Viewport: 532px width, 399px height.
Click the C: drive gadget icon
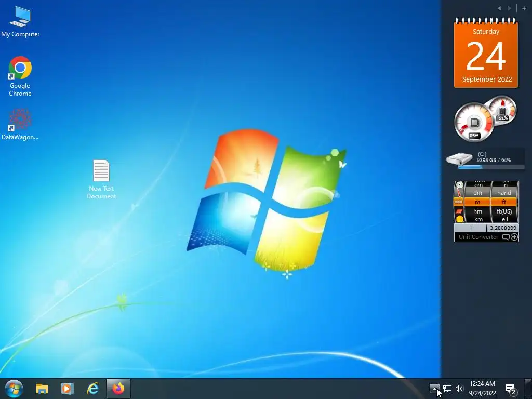pos(459,159)
